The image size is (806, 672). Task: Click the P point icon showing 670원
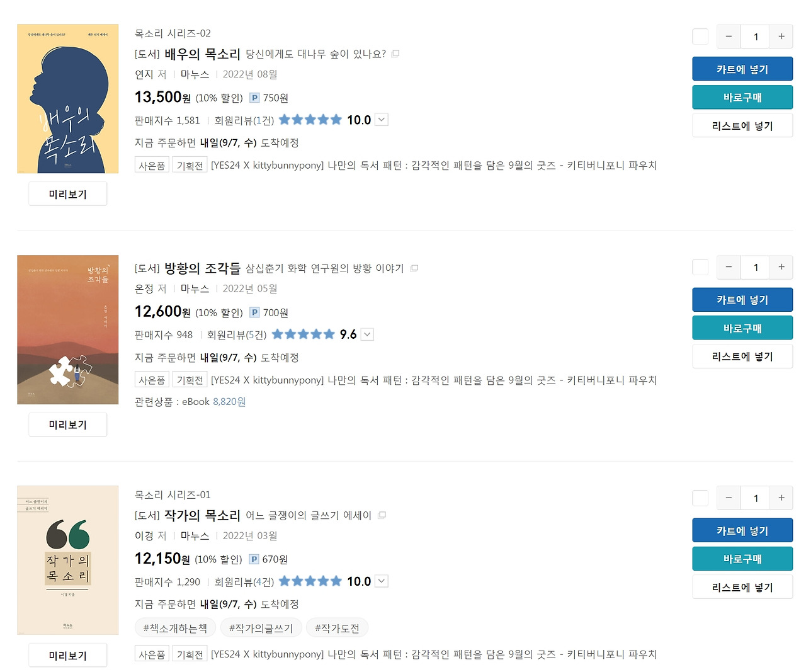(254, 559)
